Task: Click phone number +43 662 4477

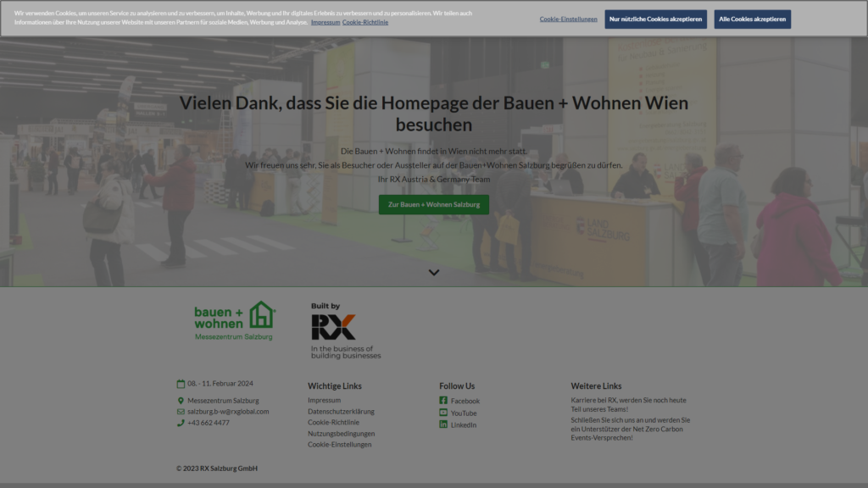Action: (x=209, y=423)
